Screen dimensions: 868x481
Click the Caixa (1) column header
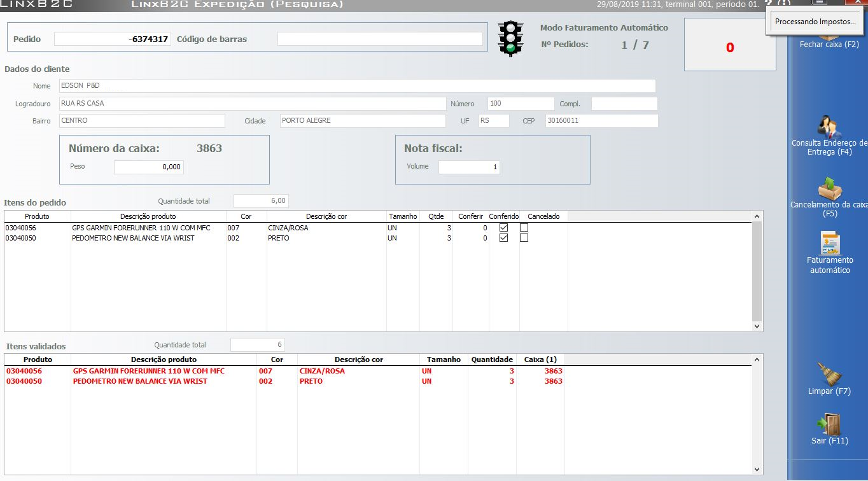(x=540, y=359)
